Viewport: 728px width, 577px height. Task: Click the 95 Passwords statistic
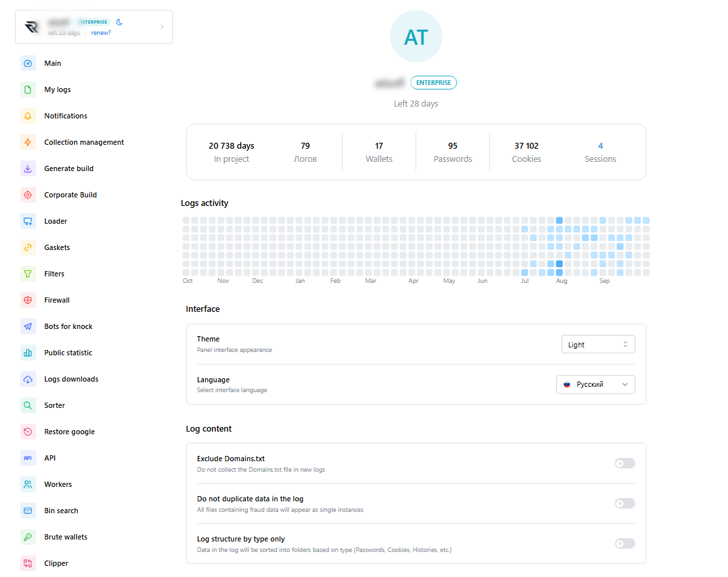452,153
